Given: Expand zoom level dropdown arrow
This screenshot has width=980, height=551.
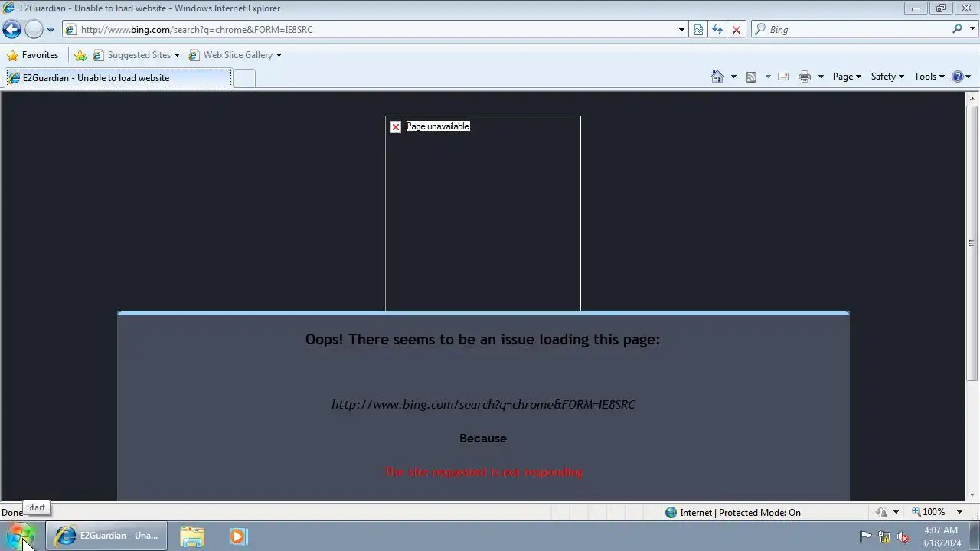Looking at the screenshot, I should 959,512.
